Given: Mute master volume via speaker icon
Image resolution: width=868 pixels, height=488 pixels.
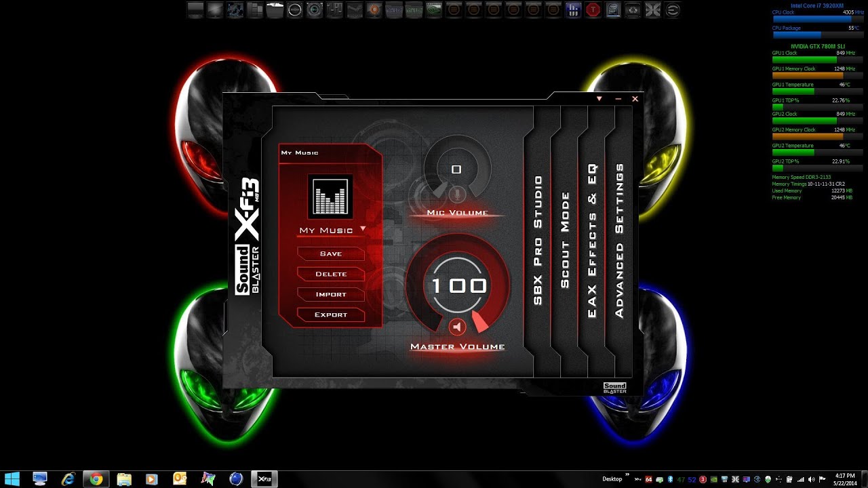Looking at the screenshot, I should pyautogui.click(x=458, y=327).
